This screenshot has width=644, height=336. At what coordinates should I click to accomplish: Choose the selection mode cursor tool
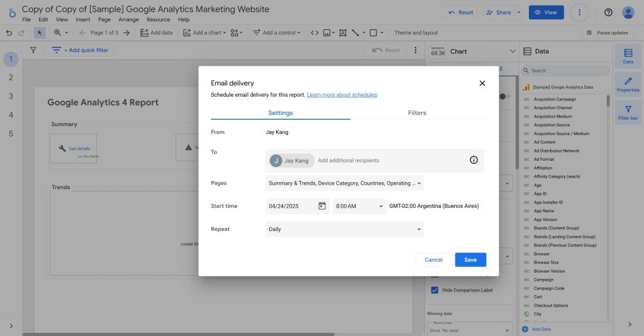click(40, 33)
